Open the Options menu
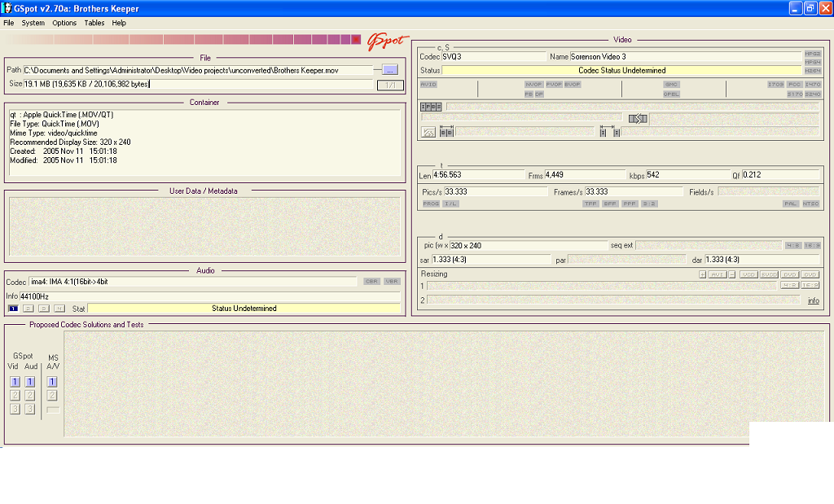Screen dimensions: 834x504 click(64, 23)
